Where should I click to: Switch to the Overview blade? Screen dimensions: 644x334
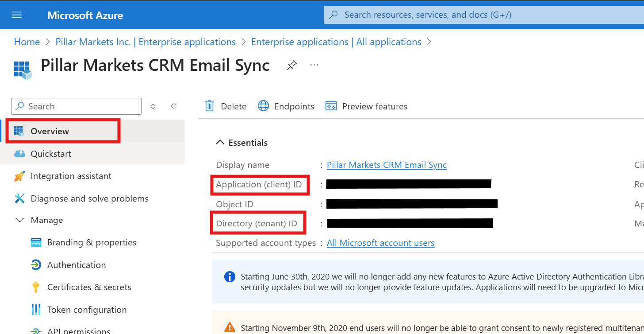tap(50, 131)
